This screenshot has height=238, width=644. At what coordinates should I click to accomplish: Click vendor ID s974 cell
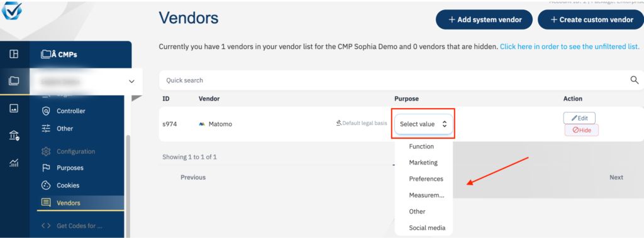pyautogui.click(x=170, y=124)
